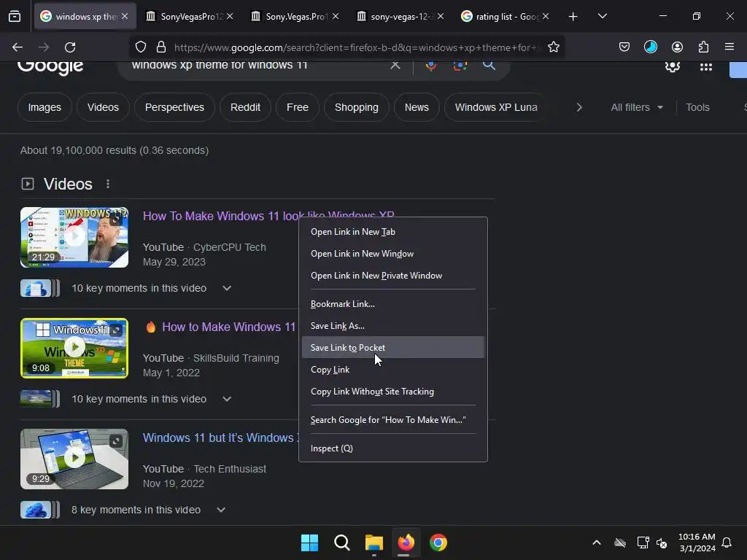The image size is (747, 560).
Task: Go back using the back arrow
Action: tap(18, 47)
